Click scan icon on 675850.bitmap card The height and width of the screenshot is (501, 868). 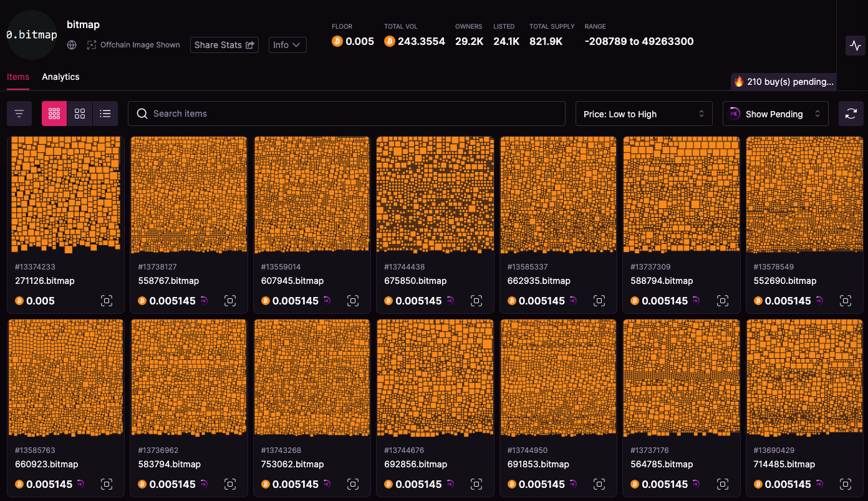point(476,301)
